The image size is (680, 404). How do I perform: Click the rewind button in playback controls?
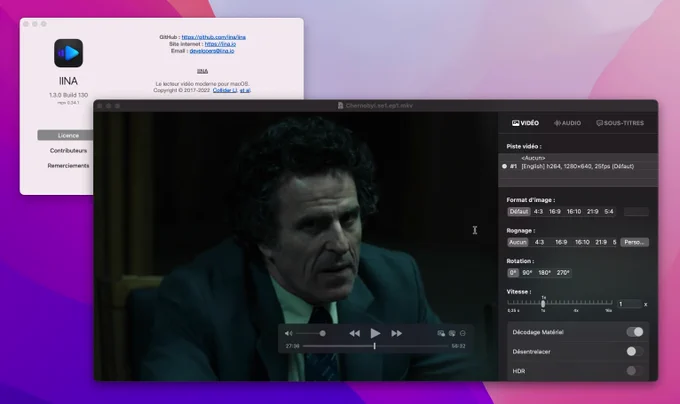(354, 333)
